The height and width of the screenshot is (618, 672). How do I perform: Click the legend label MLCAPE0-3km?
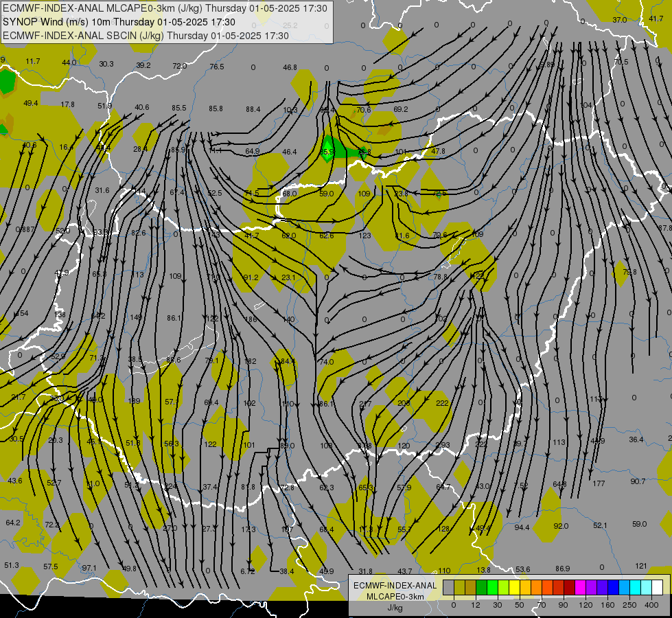coord(395,597)
